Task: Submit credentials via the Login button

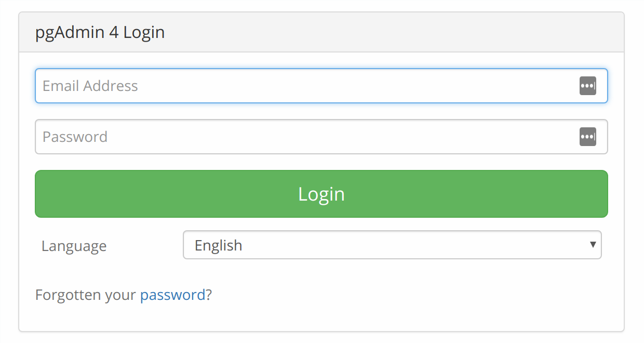Action: coord(321,193)
